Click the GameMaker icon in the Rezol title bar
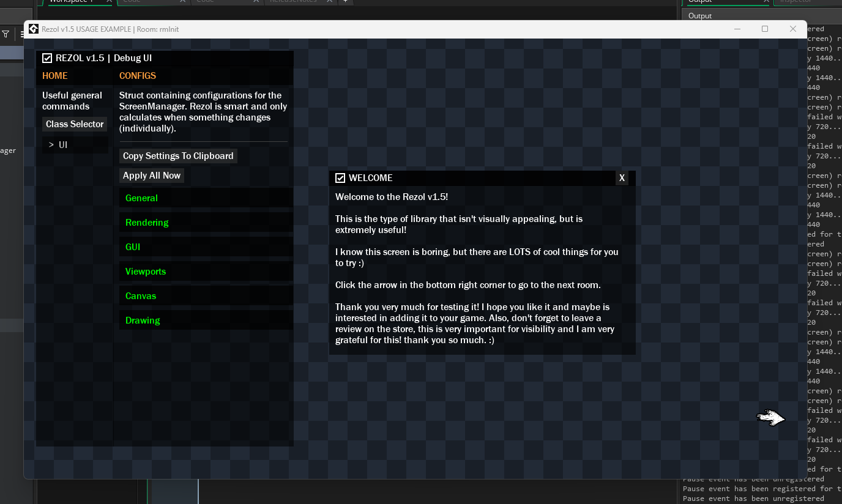Screen dimensions: 842x504 (x=34, y=29)
